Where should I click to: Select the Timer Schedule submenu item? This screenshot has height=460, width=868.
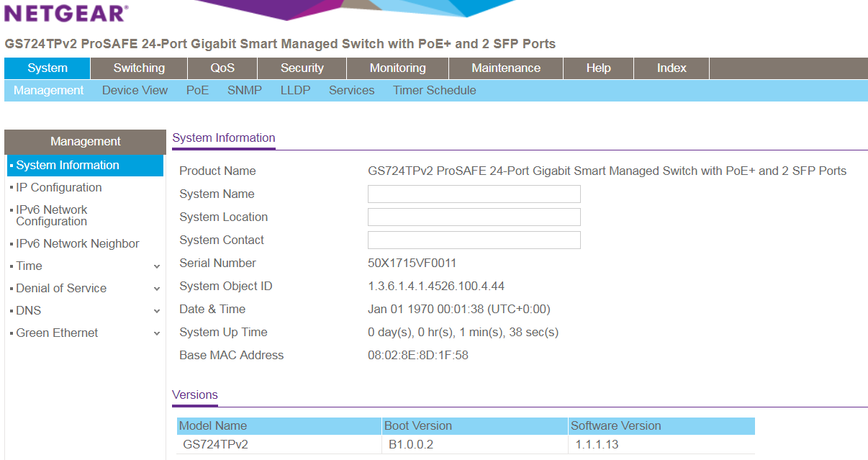click(434, 91)
